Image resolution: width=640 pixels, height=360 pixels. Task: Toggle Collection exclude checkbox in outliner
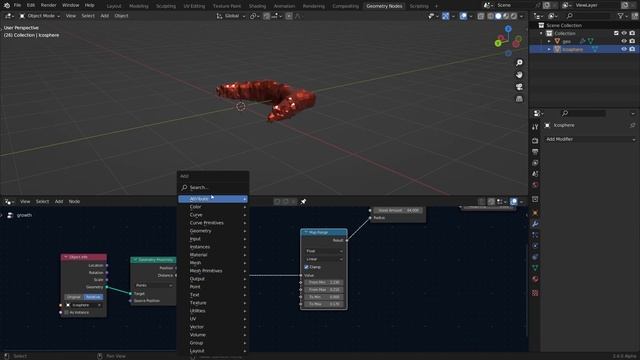pos(616,33)
